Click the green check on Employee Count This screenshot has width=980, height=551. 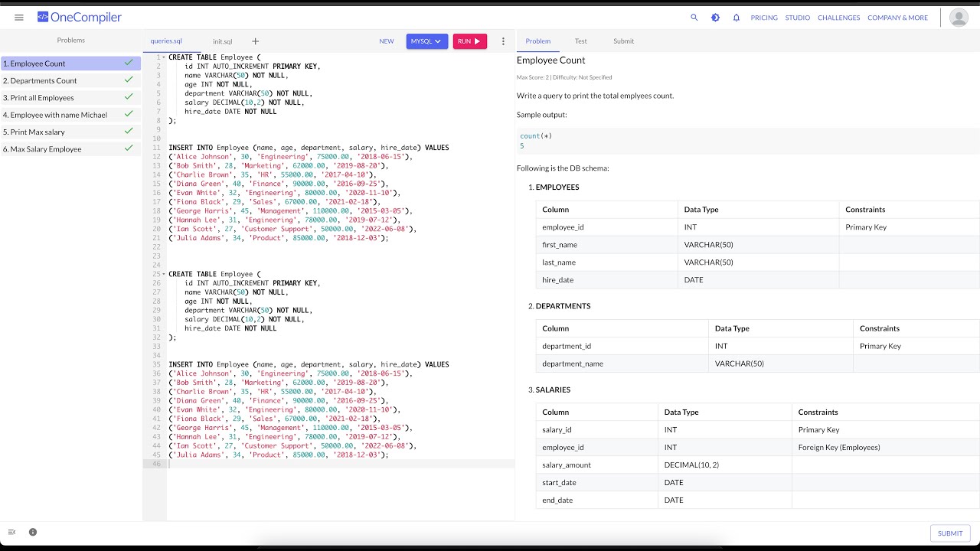click(129, 63)
